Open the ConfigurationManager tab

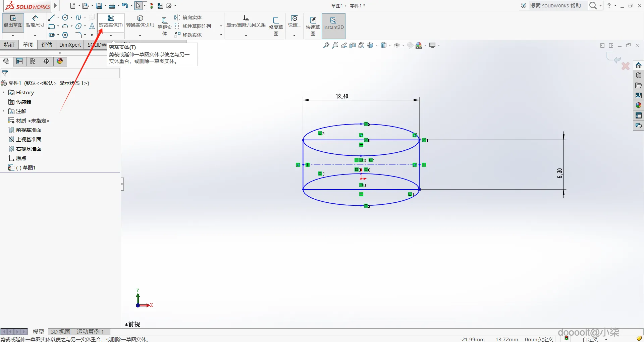click(x=33, y=61)
